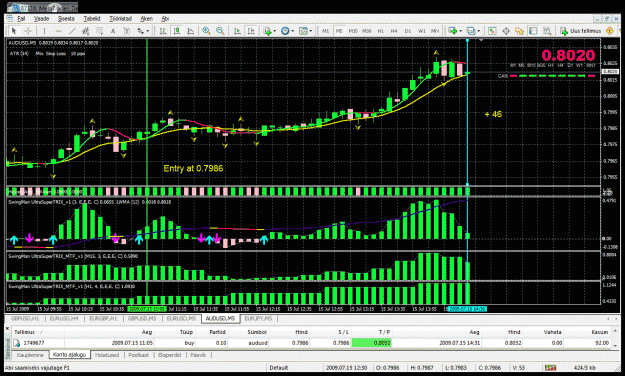Open the Tööriistad menu
Viewport: 625px width, 376px height.
(x=120, y=19)
